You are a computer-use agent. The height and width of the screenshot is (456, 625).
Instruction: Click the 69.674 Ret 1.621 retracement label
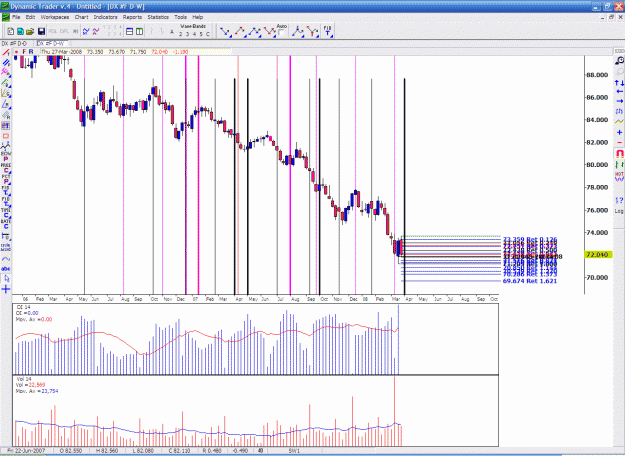click(x=530, y=281)
